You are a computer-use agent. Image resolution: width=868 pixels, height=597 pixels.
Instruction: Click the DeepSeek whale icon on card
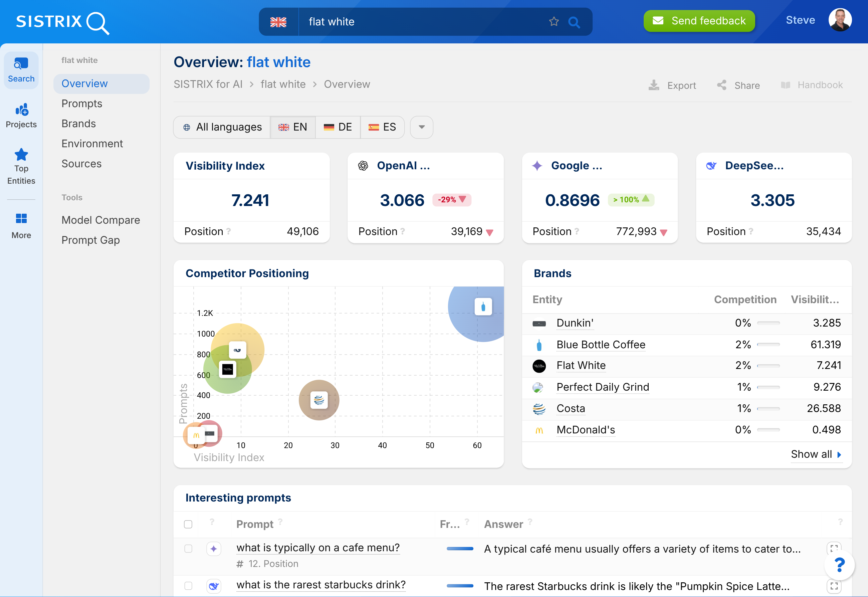click(711, 165)
